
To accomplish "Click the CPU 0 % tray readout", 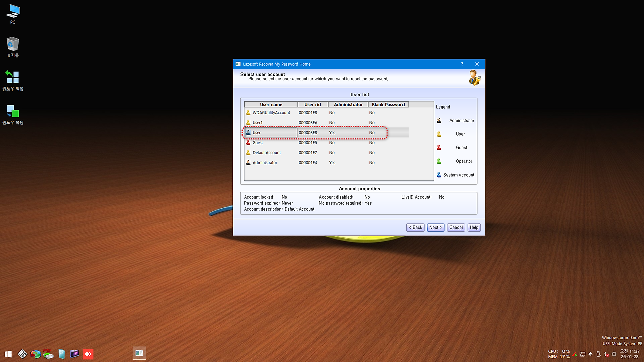I will pyautogui.click(x=559, y=351).
